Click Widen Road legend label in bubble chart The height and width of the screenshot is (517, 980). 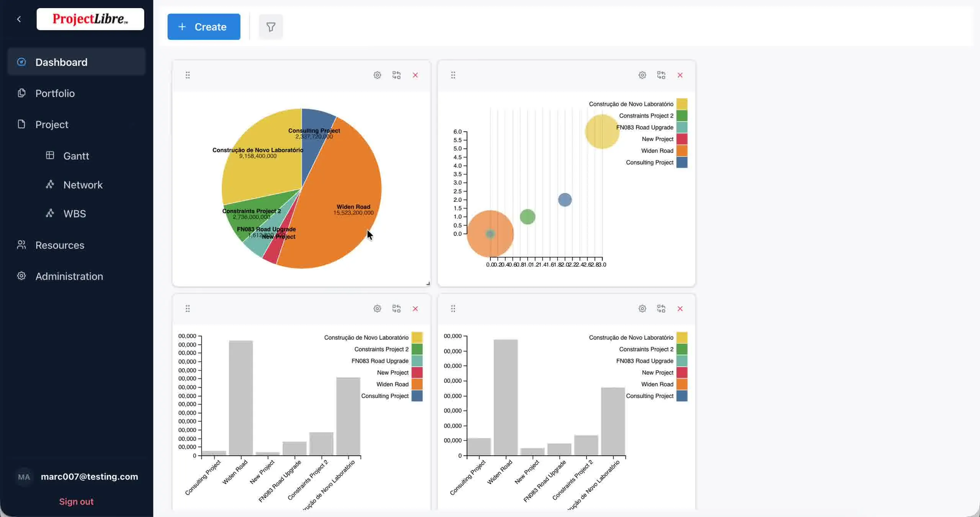tap(657, 151)
